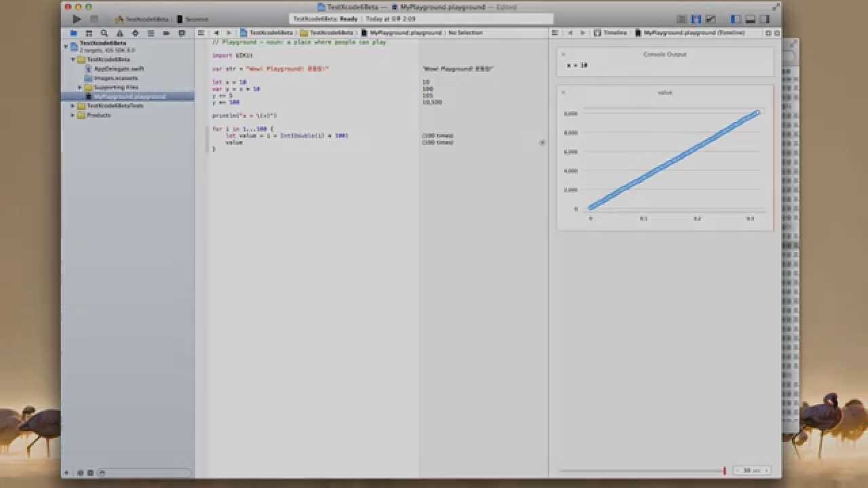Screen dimensions: 868x488
Task: Open the related items menu in the timeline assistant
Action: coord(555,33)
